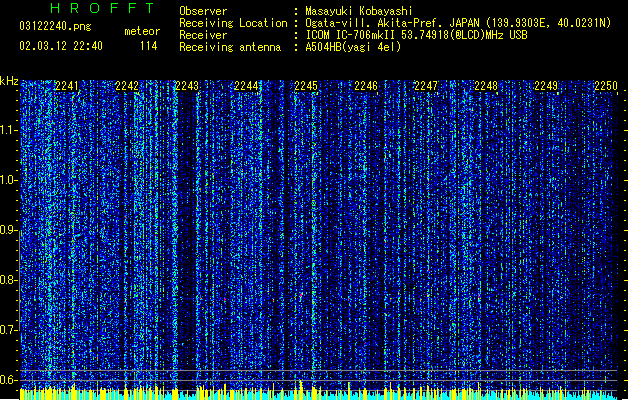Click the 2245 time marker

[x=306, y=86]
